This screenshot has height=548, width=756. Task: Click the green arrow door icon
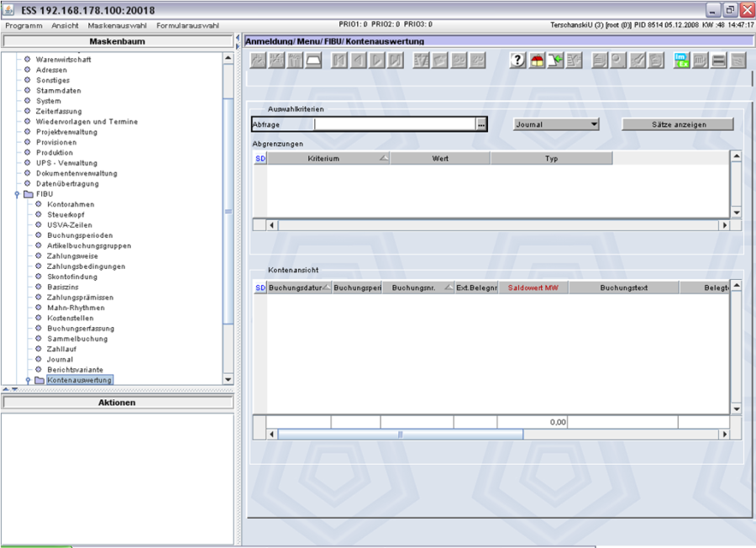(555, 61)
